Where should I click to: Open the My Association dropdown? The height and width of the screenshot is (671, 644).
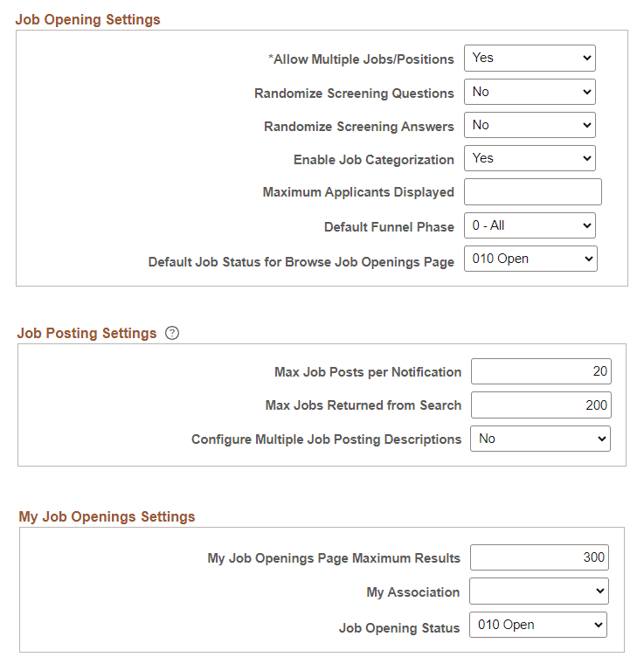click(539, 591)
